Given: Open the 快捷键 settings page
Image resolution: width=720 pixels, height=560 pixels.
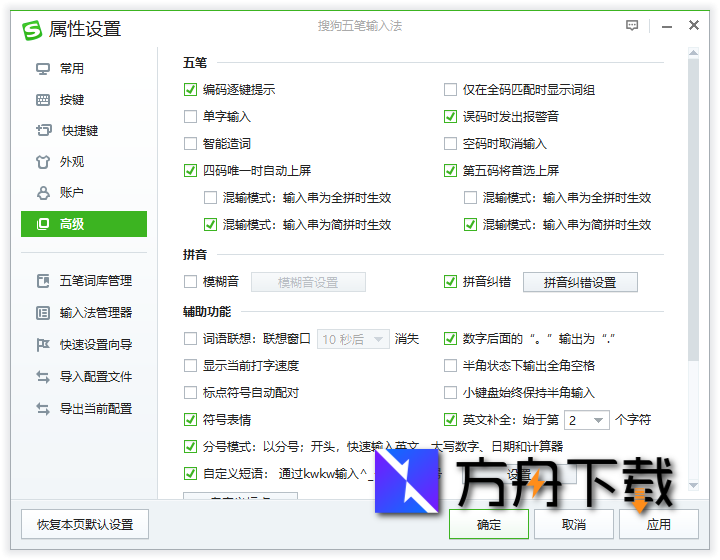Looking at the screenshot, I should (x=84, y=131).
